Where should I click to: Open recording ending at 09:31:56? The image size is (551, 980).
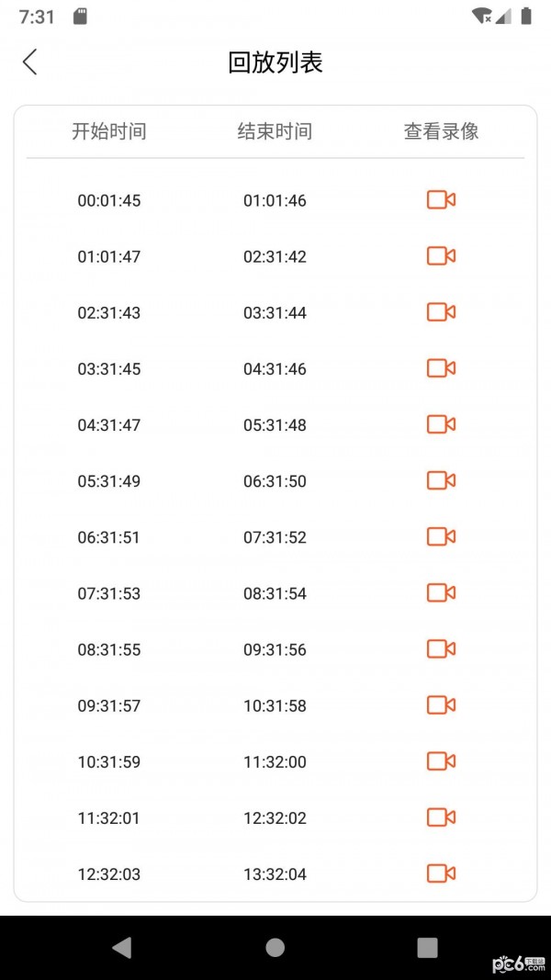pyautogui.click(x=441, y=649)
